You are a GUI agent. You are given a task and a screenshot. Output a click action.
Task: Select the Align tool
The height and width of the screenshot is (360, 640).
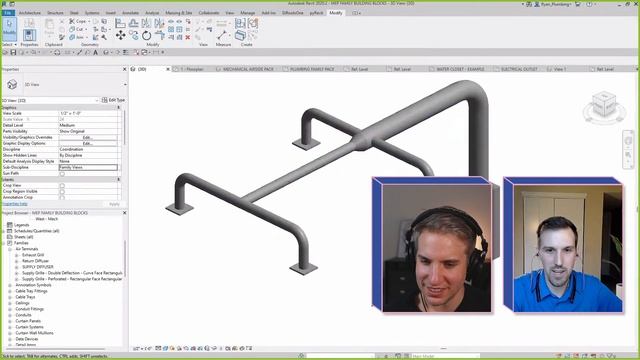pos(120,23)
